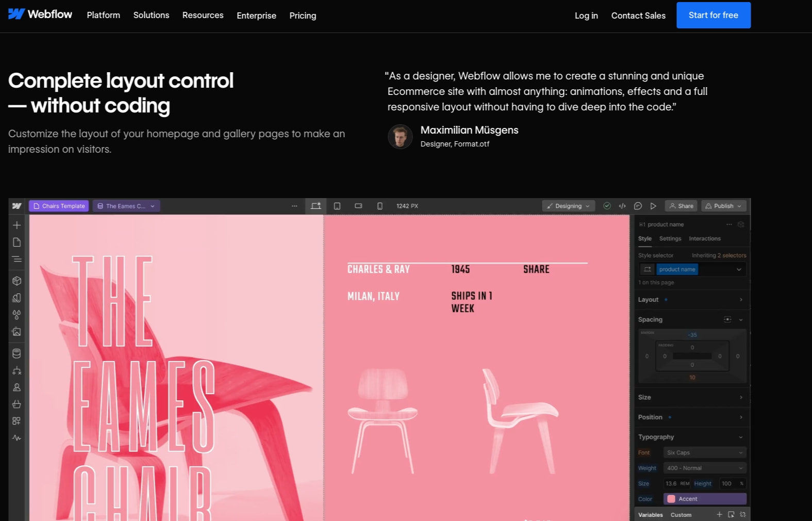Open the Publish dropdown
Image resolution: width=812 pixels, height=521 pixels.
point(724,206)
